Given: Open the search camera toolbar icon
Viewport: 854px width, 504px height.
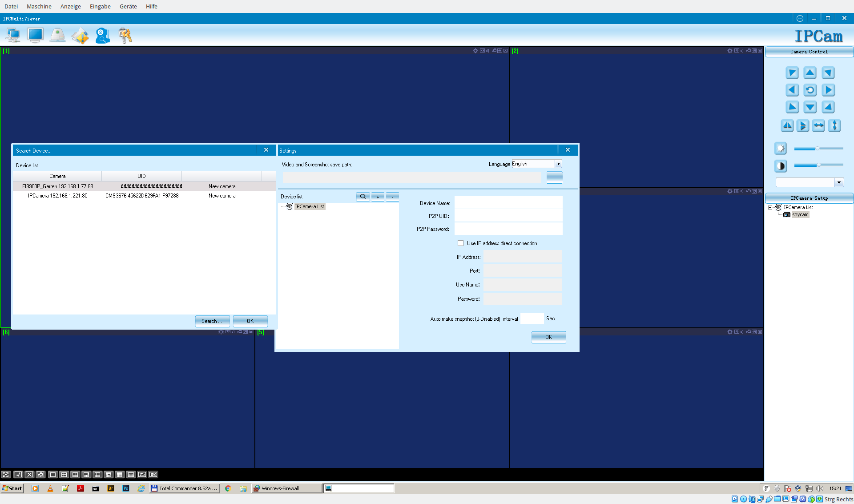Looking at the screenshot, I should [102, 36].
